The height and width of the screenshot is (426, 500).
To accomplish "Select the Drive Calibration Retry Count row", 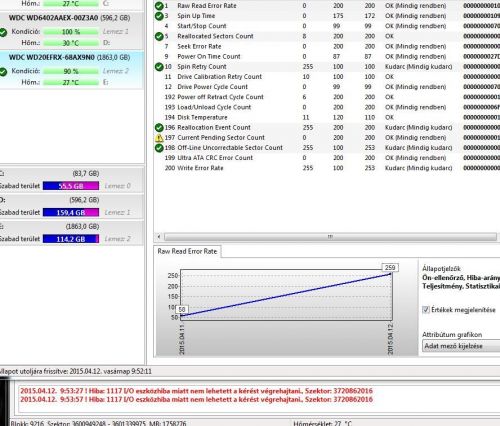I will click(x=327, y=77).
